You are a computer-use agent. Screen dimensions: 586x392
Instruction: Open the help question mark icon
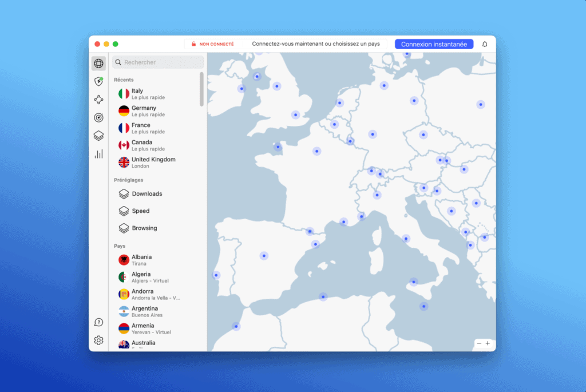[98, 323]
